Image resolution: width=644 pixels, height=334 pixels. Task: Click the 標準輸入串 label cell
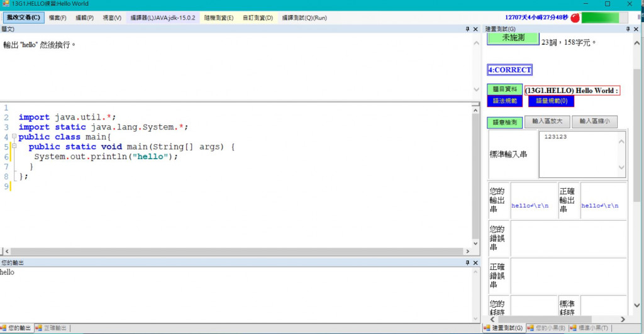coord(512,155)
